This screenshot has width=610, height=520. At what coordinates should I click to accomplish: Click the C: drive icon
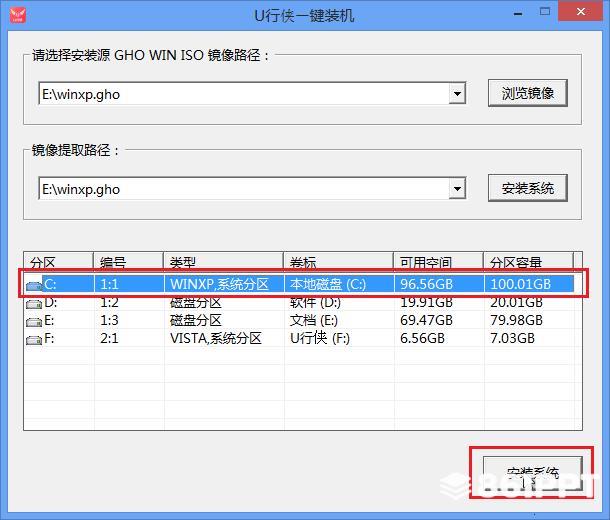(x=34, y=286)
